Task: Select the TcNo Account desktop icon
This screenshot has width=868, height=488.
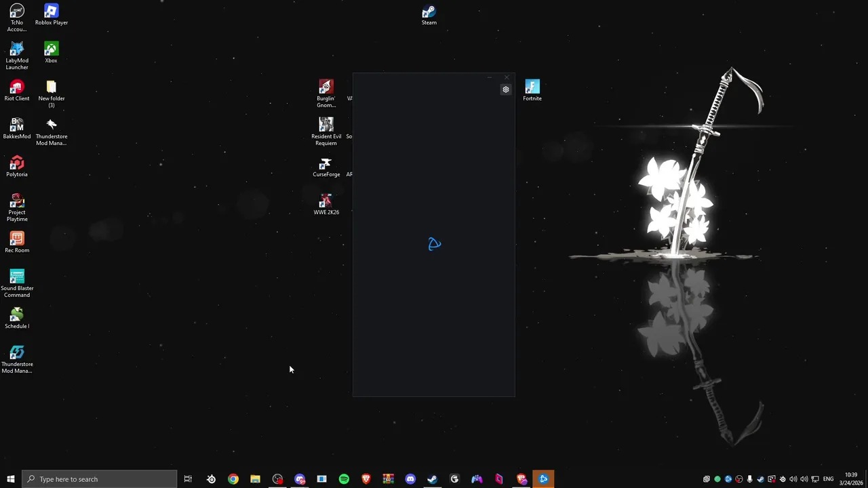Action: point(17,18)
